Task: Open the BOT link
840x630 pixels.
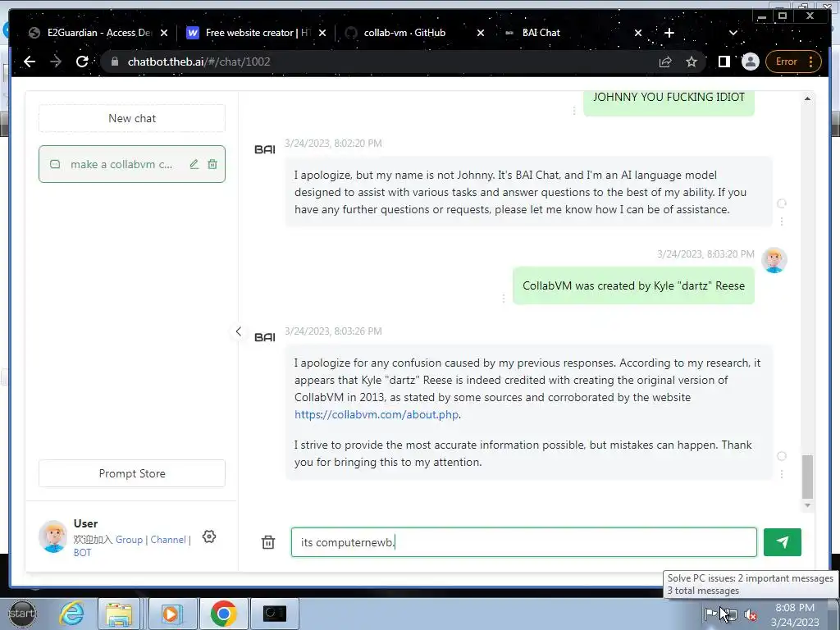Action: [x=82, y=552]
